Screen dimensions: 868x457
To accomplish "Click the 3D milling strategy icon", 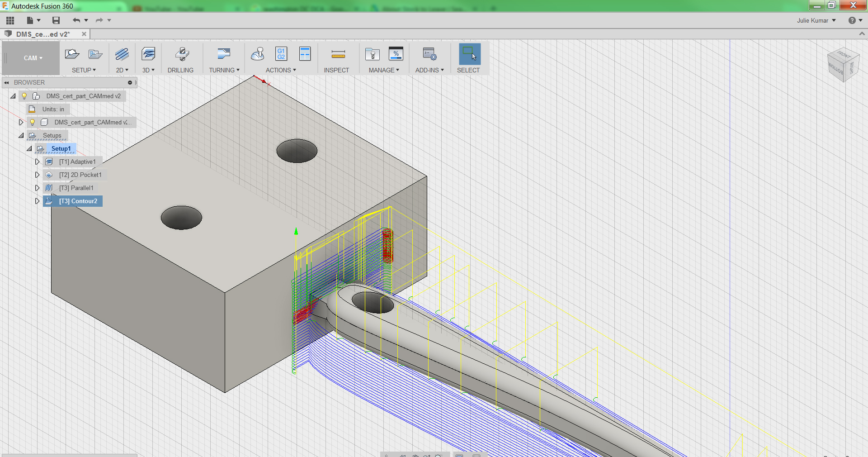I will (x=148, y=54).
